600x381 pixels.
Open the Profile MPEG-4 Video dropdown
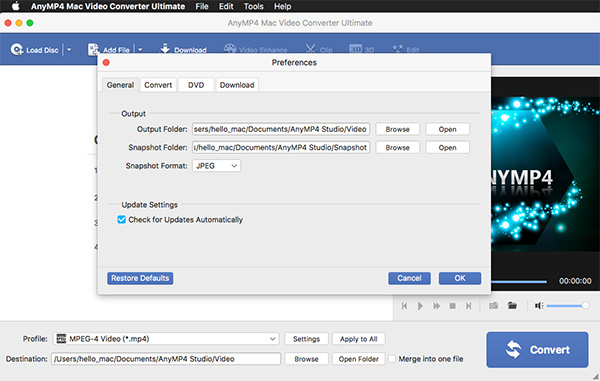[x=166, y=339]
